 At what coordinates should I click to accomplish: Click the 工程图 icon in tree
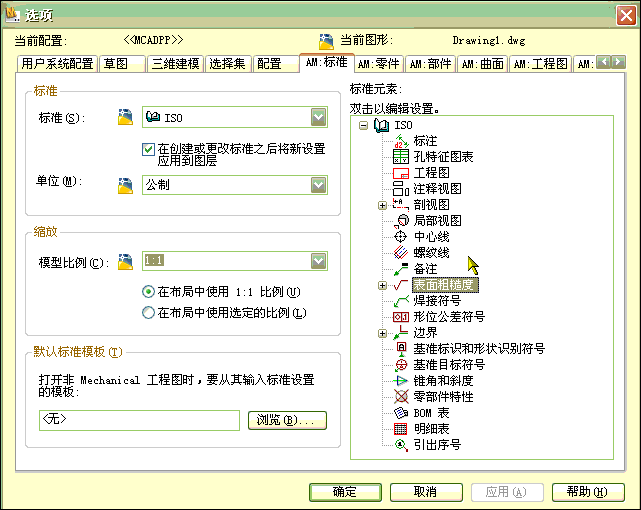click(401, 173)
